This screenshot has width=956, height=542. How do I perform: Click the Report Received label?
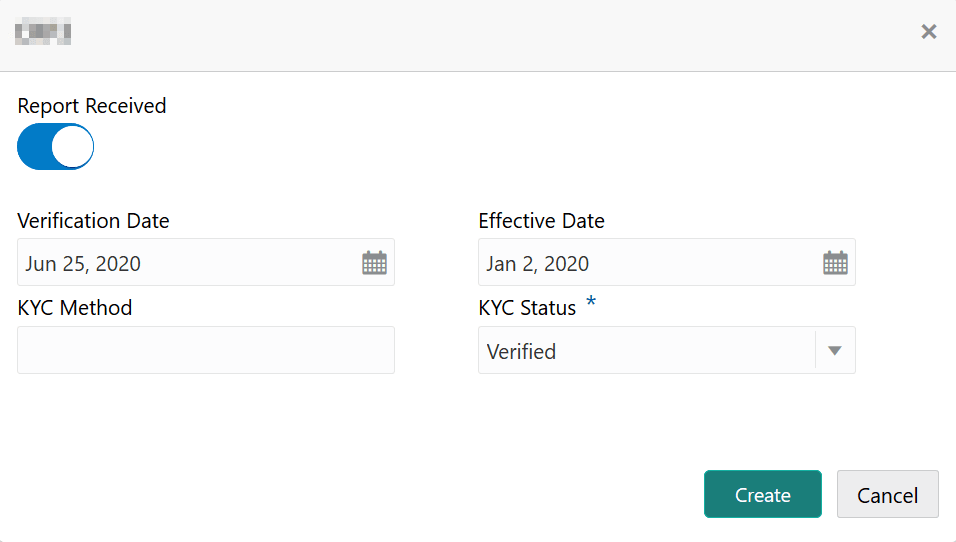[x=92, y=106]
